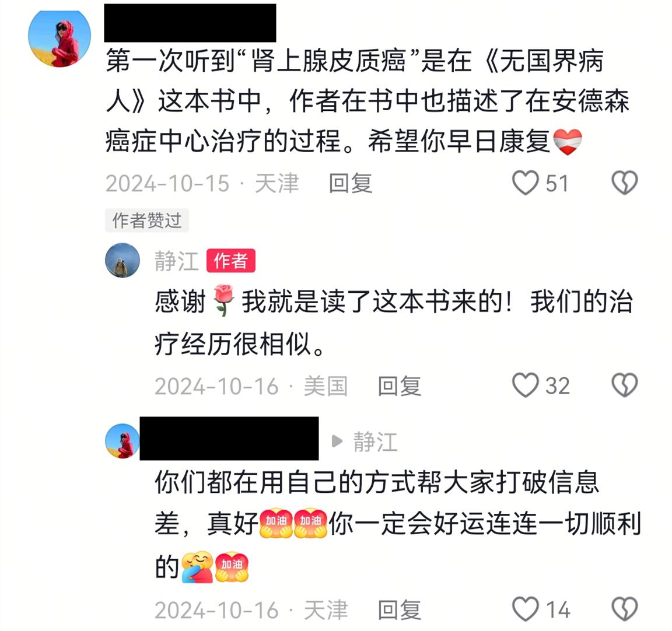Click the 作者赞过 tag
Viewport: 672px width, 631px height.
tap(146, 220)
